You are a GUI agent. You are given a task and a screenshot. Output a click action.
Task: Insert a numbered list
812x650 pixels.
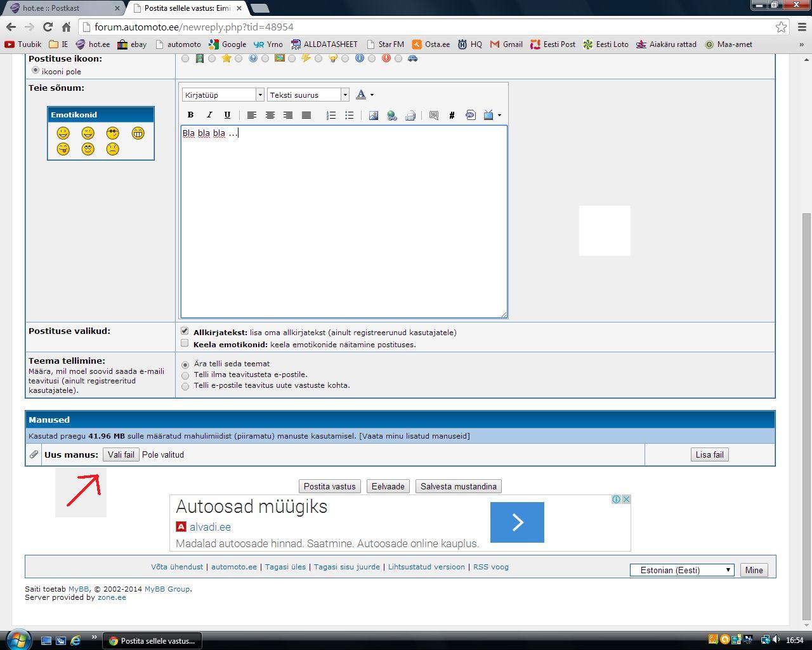(331, 115)
